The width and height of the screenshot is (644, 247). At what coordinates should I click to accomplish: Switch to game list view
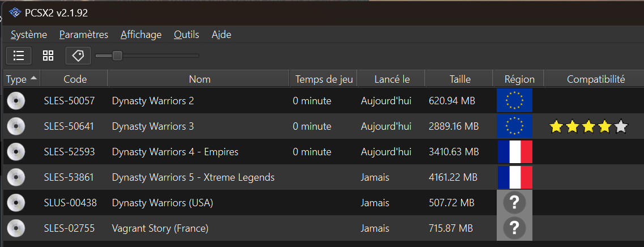[x=19, y=56]
